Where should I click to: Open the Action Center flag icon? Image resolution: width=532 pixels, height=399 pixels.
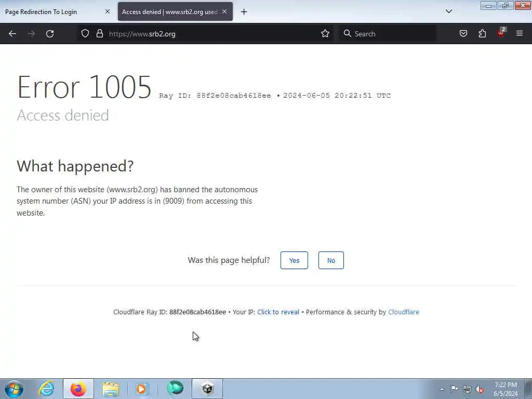click(454, 389)
